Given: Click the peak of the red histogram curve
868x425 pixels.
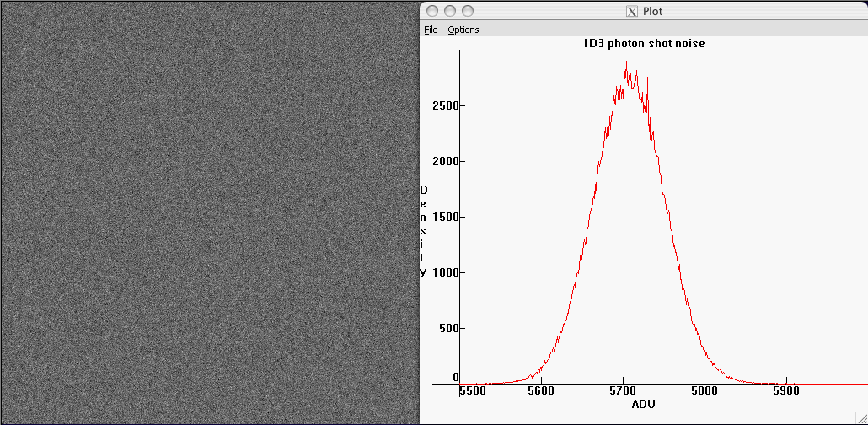Looking at the screenshot, I should [x=626, y=66].
